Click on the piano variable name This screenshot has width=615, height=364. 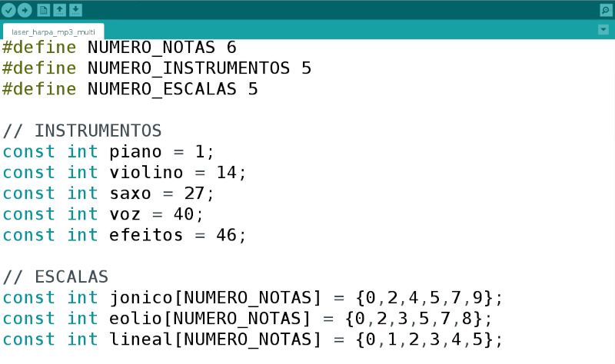click(x=135, y=152)
